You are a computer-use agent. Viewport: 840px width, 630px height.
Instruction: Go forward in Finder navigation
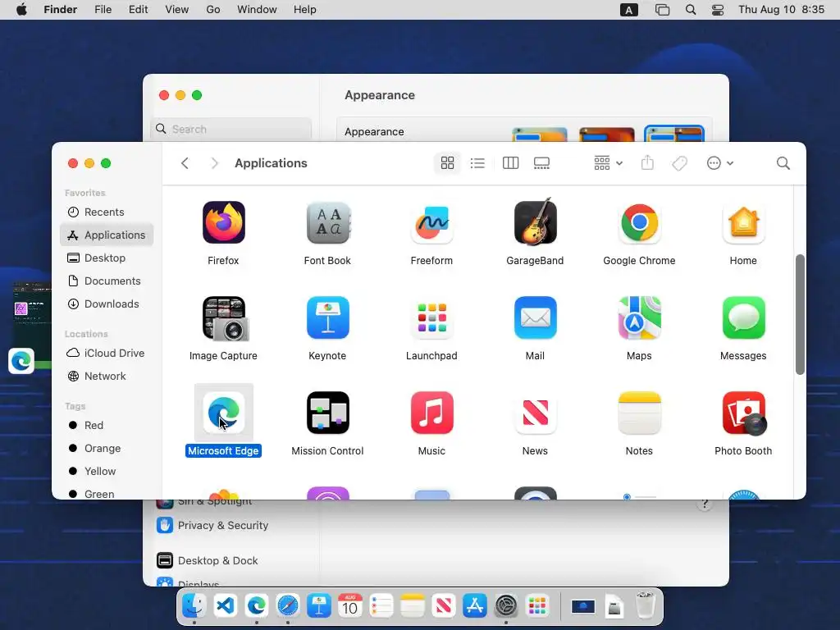click(x=214, y=163)
